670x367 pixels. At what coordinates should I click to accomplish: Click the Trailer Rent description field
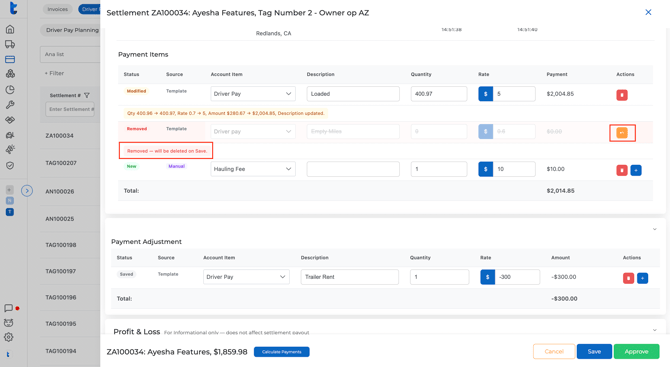(350, 277)
